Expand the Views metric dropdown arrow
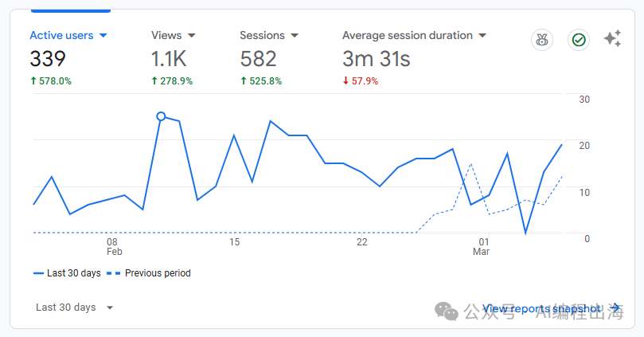 pos(192,36)
